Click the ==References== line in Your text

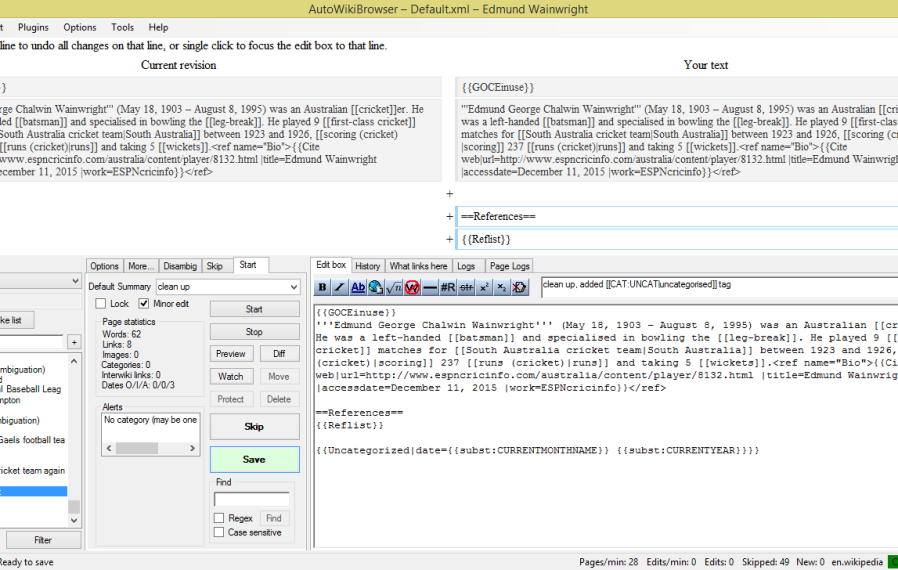(x=678, y=217)
